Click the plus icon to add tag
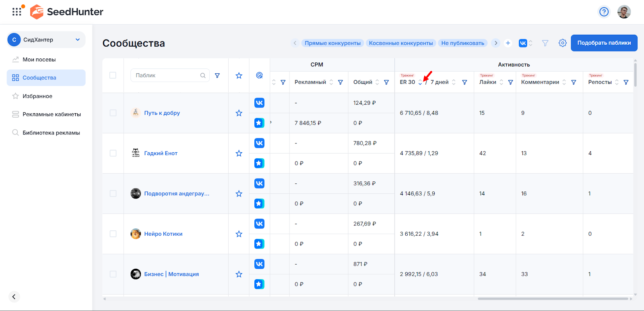Image resolution: width=644 pixels, height=311 pixels. [508, 43]
